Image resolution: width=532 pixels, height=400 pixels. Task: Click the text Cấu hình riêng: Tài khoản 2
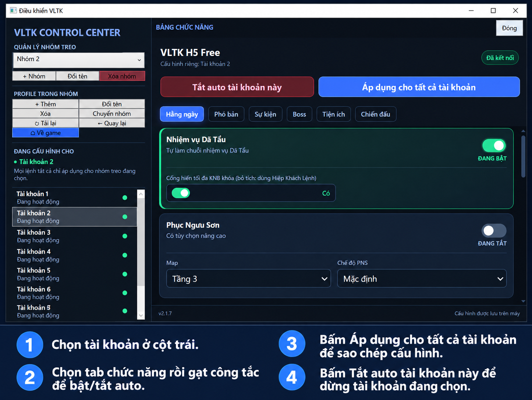195,64
